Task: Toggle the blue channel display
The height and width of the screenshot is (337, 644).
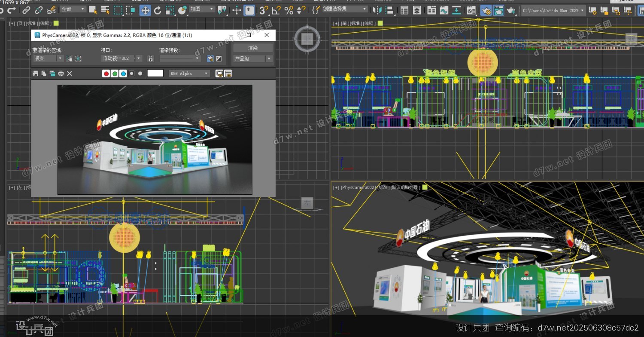Action: point(123,74)
